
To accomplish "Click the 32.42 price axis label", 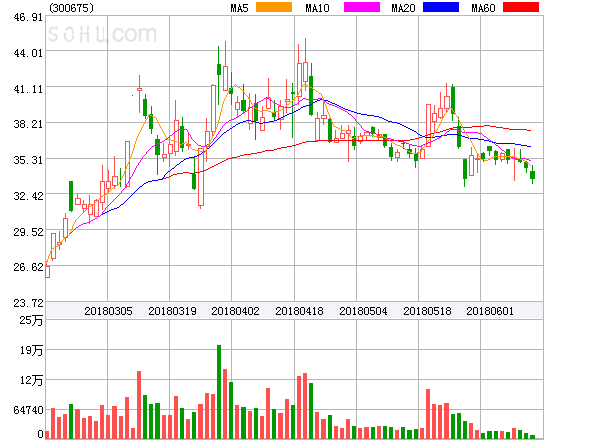I will pos(28,196).
